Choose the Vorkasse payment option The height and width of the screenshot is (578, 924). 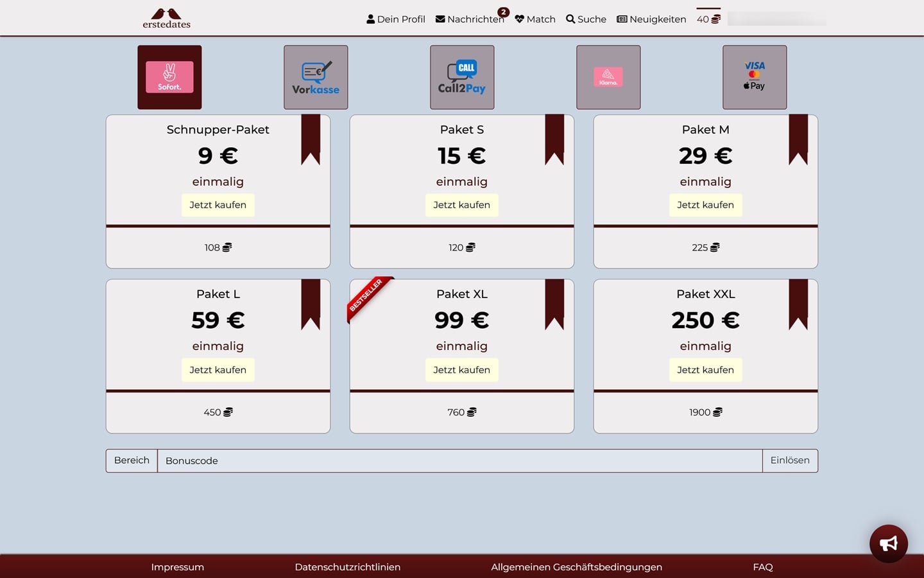[316, 77]
